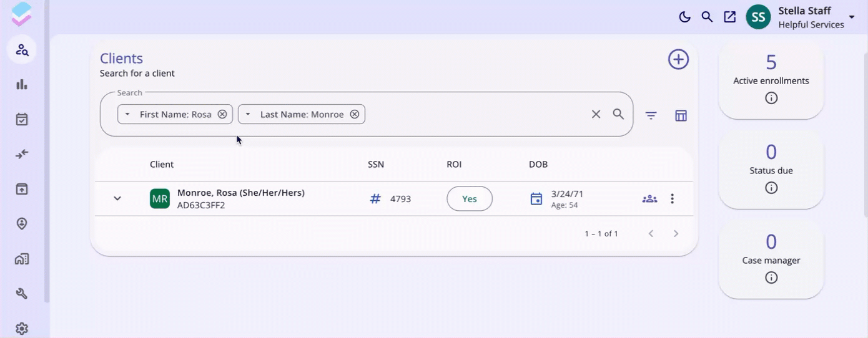This screenshot has width=868, height=338.
Task: Open the merge arrows sidebar icon
Action: (x=22, y=154)
